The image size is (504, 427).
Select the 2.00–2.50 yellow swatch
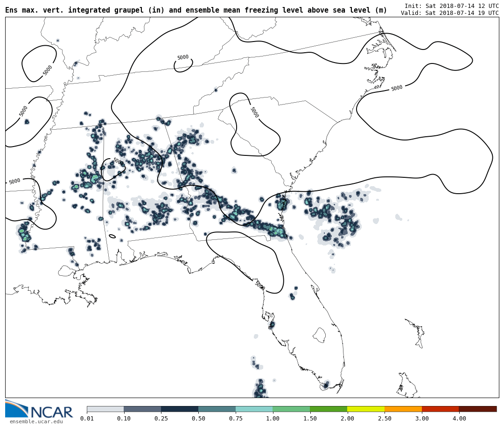366,409
